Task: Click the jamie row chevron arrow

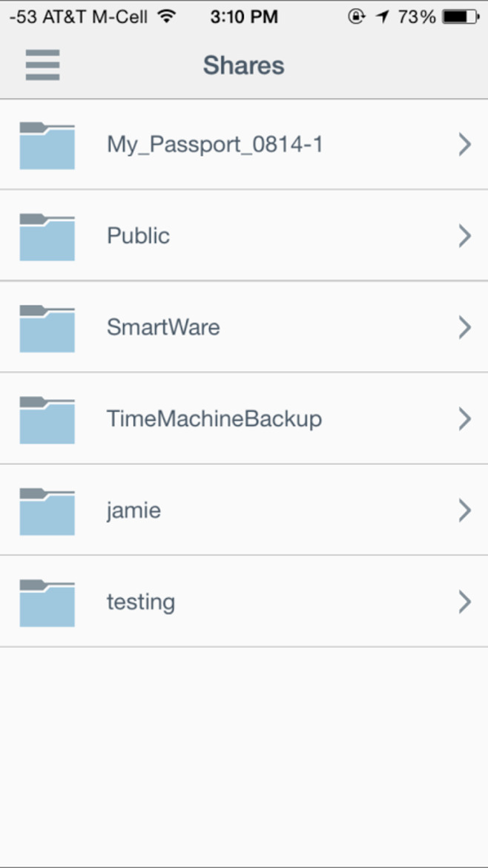Action: (465, 510)
